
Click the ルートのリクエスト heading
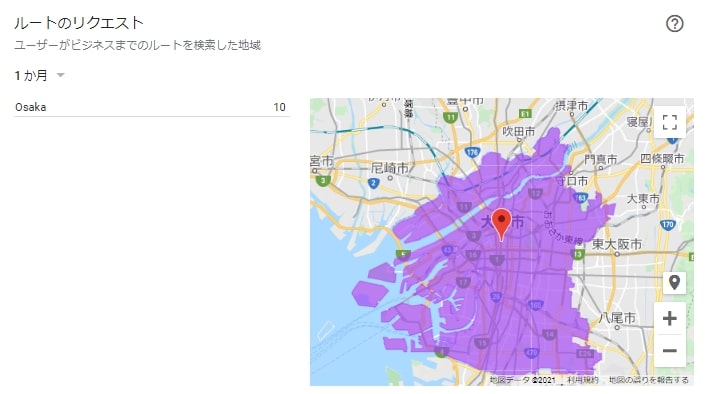point(79,23)
